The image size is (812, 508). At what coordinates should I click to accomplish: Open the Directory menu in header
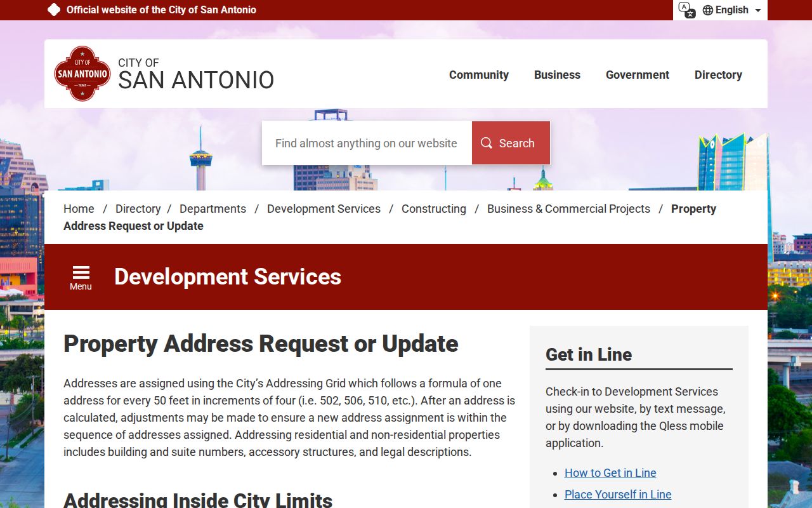[x=718, y=75]
